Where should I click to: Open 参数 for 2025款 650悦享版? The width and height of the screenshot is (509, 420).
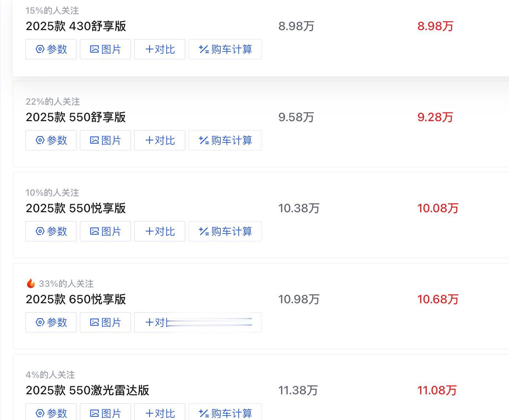coord(51,322)
